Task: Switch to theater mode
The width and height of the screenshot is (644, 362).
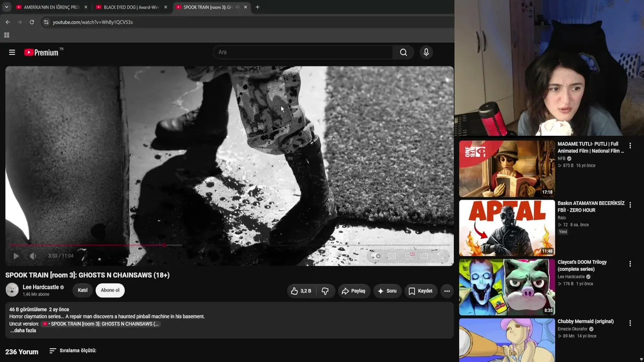Action: (x=424, y=256)
